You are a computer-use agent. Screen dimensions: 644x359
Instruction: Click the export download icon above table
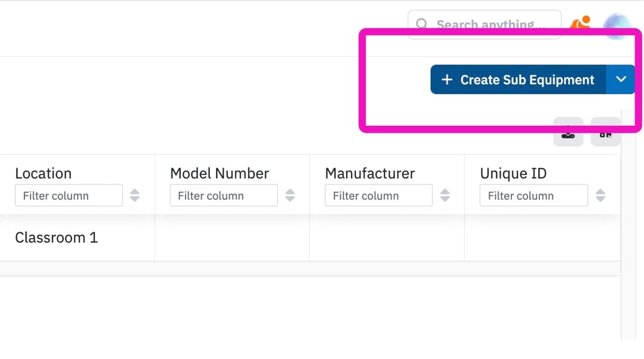click(568, 132)
